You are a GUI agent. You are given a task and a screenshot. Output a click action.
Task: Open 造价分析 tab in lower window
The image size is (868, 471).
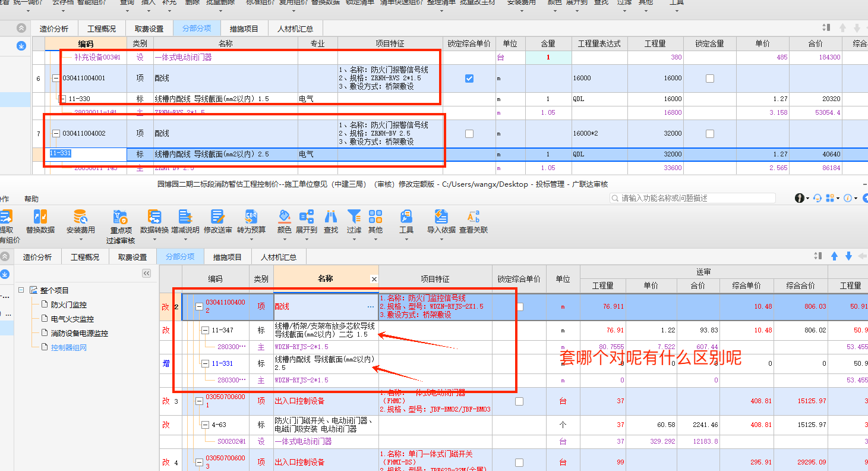pyautogui.click(x=37, y=257)
